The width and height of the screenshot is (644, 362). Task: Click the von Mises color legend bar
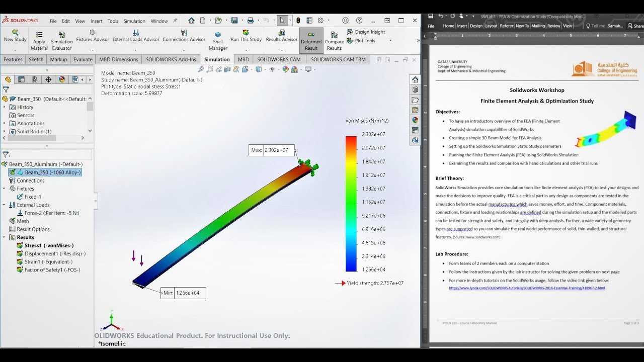[x=351, y=204]
